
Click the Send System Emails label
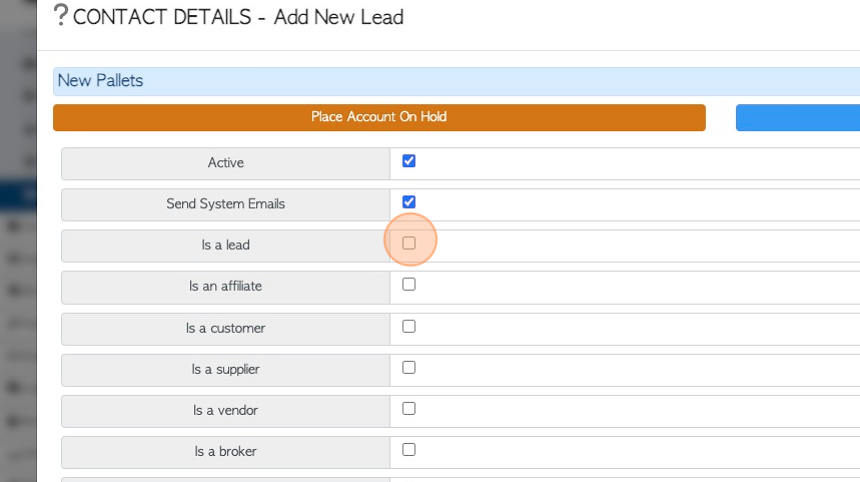click(225, 204)
